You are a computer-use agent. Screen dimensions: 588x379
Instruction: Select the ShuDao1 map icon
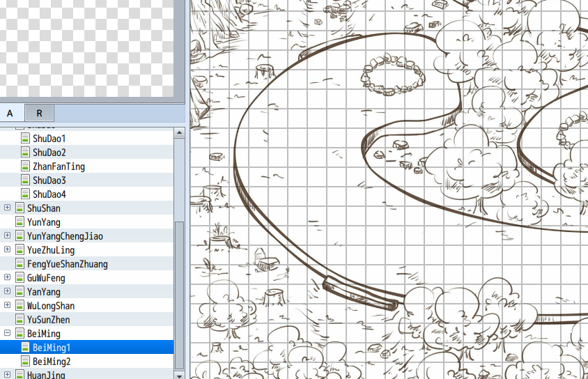tap(25, 139)
